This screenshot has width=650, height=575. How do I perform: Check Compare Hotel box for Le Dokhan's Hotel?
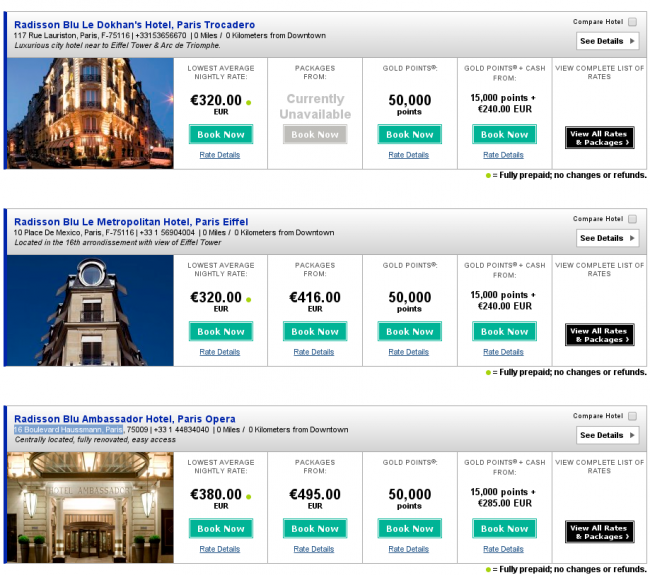[x=632, y=22]
